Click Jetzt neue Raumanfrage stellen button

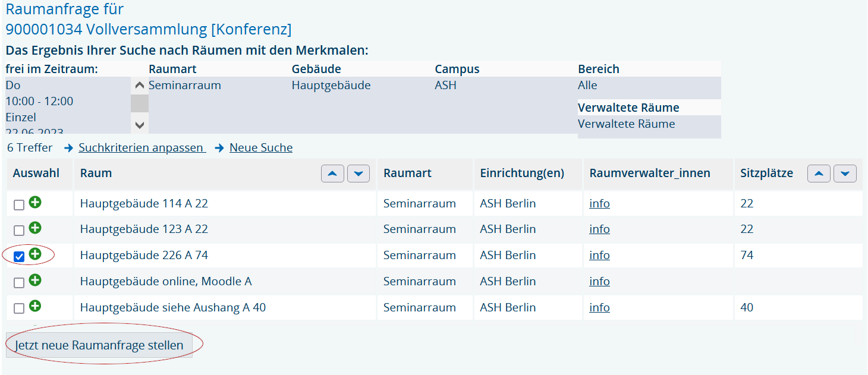coord(99,345)
